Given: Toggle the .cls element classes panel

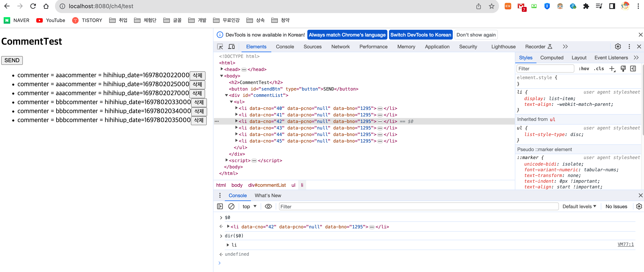Looking at the screenshot, I should [x=599, y=69].
